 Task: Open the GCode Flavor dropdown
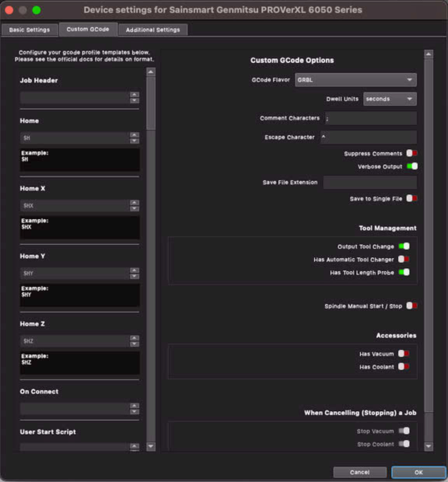[355, 80]
